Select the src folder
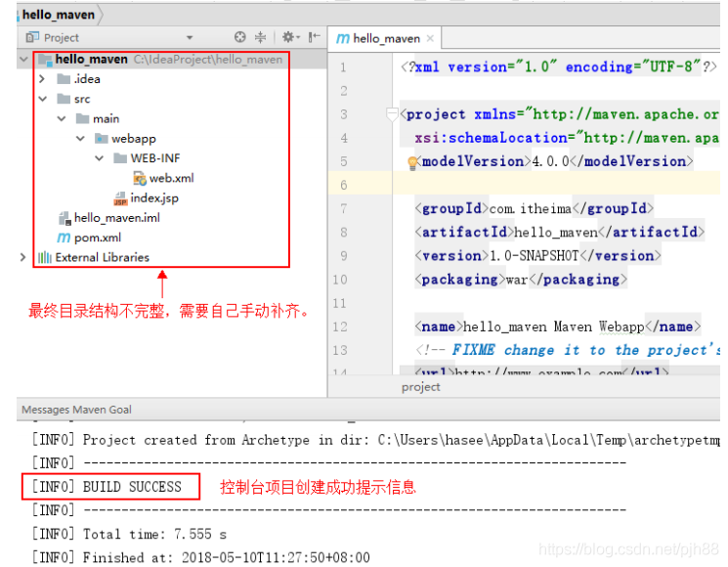 (82, 99)
